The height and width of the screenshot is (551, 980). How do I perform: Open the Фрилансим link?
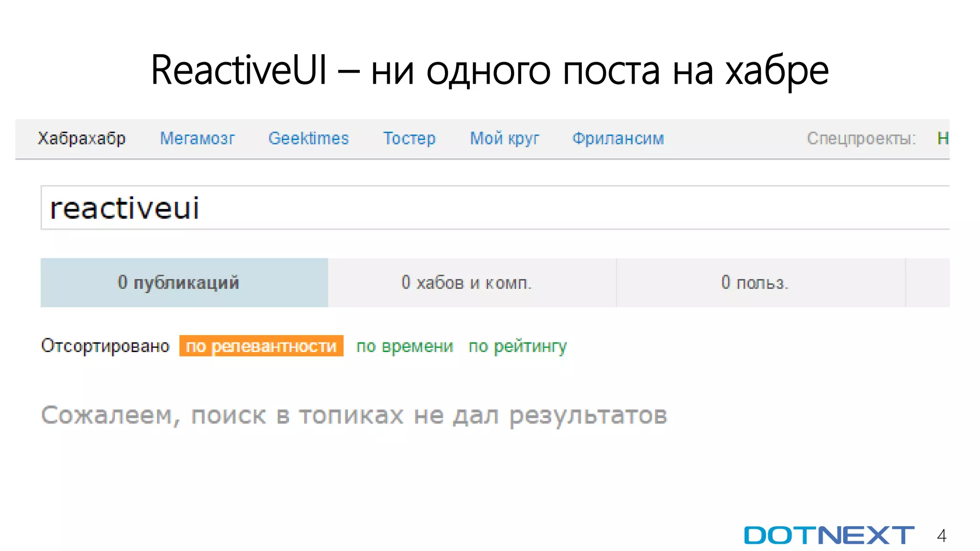click(x=618, y=138)
